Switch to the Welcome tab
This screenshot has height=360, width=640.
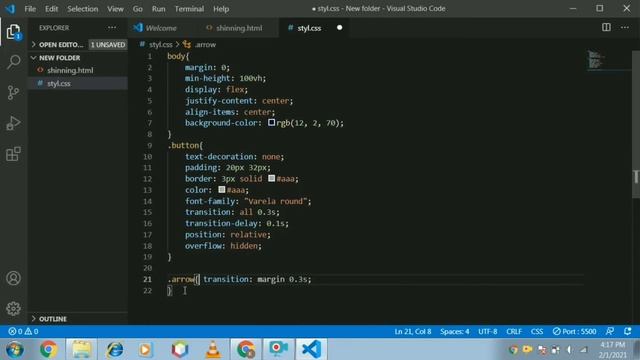click(x=161, y=28)
